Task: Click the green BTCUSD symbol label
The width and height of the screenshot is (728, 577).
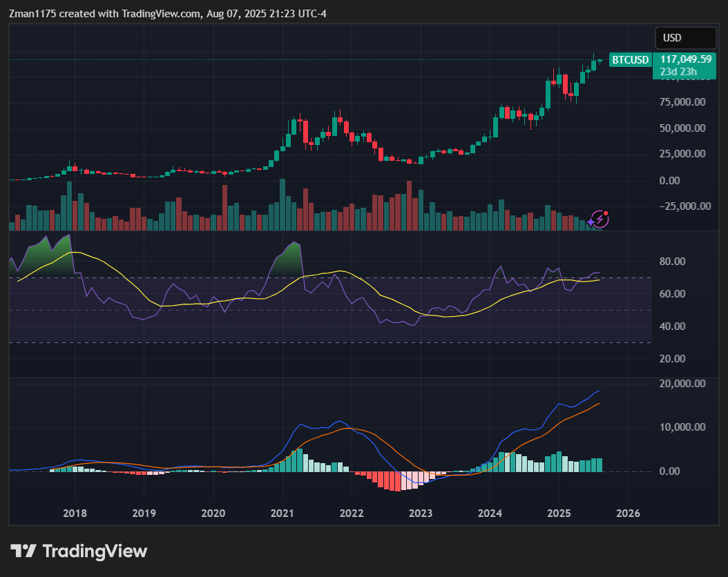Action: 630,60
